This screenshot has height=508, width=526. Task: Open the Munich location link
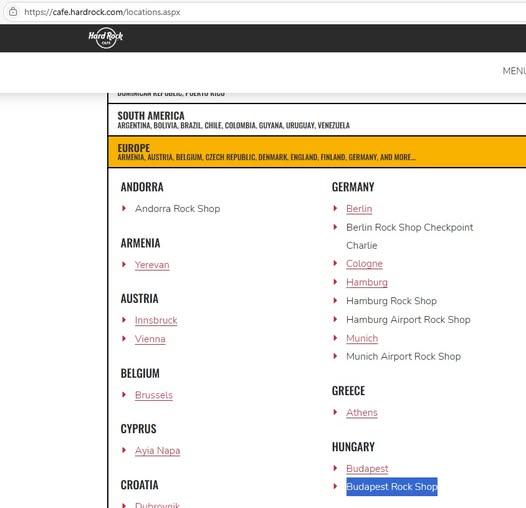click(362, 338)
